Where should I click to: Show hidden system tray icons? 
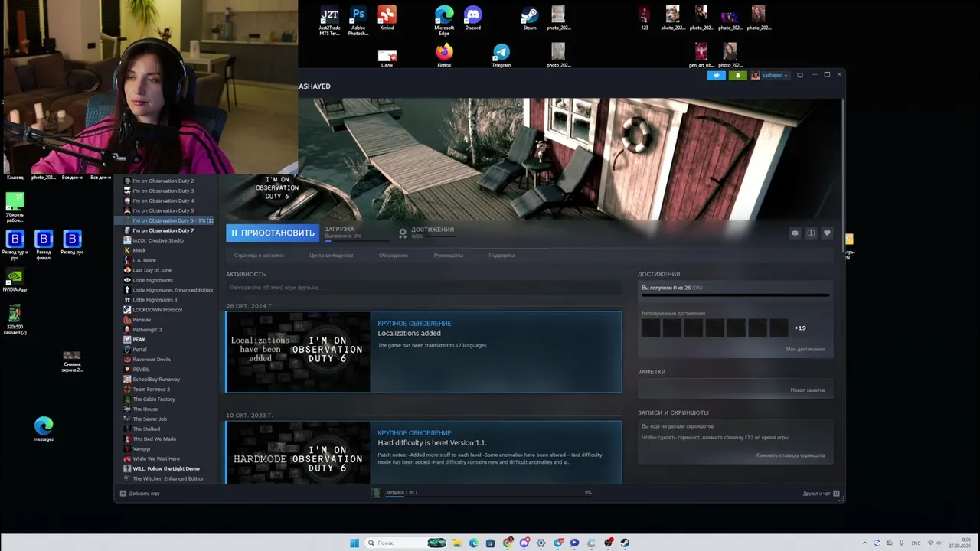point(865,543)
